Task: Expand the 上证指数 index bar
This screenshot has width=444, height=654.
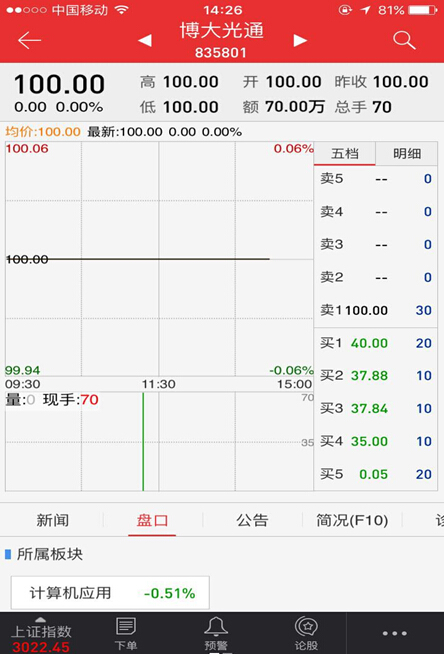Action: tap(41, 634)
